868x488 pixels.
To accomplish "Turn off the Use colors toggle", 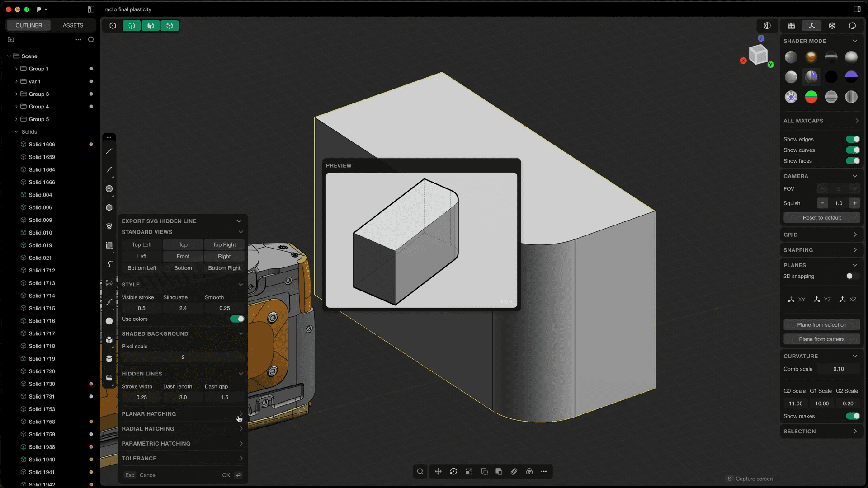I will [236, 319].
